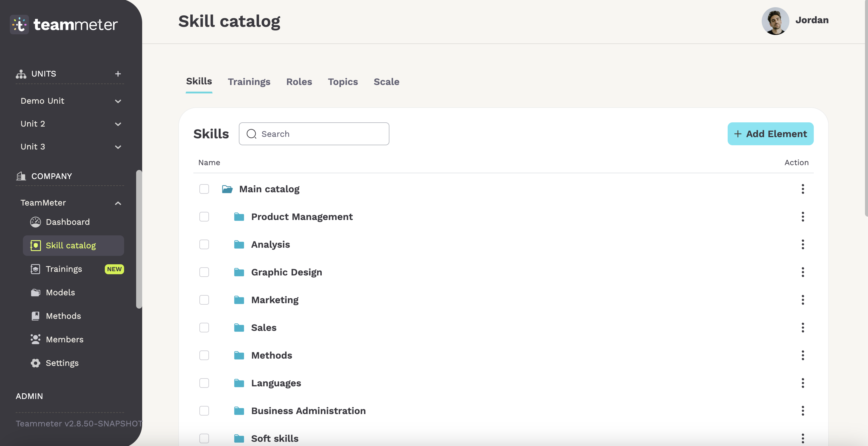
Task: Click the Trainings sidebar icon
Action: [x=35, y=269]
